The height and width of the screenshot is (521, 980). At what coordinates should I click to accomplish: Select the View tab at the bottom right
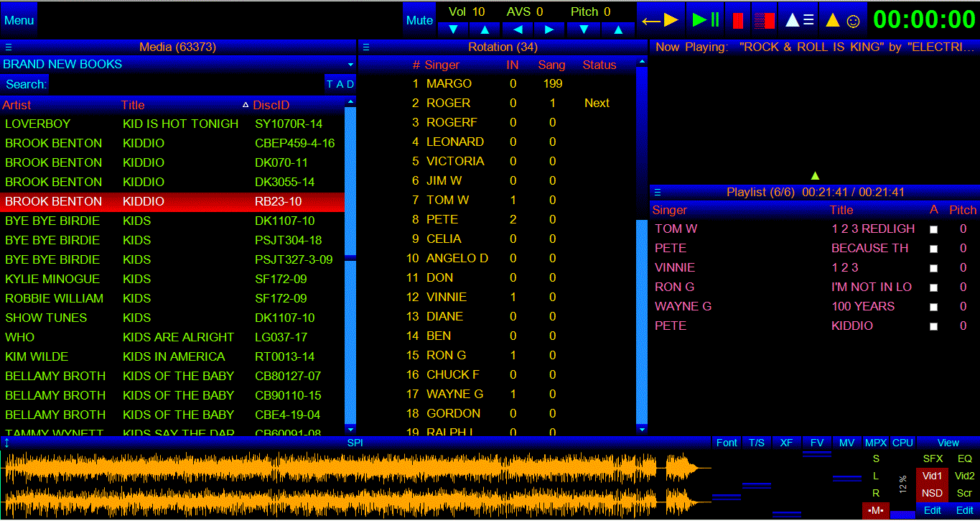click(948, 443)
